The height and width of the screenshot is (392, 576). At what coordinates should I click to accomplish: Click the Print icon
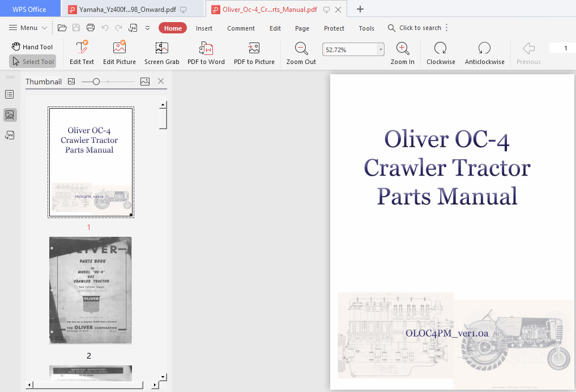point(91,28)
